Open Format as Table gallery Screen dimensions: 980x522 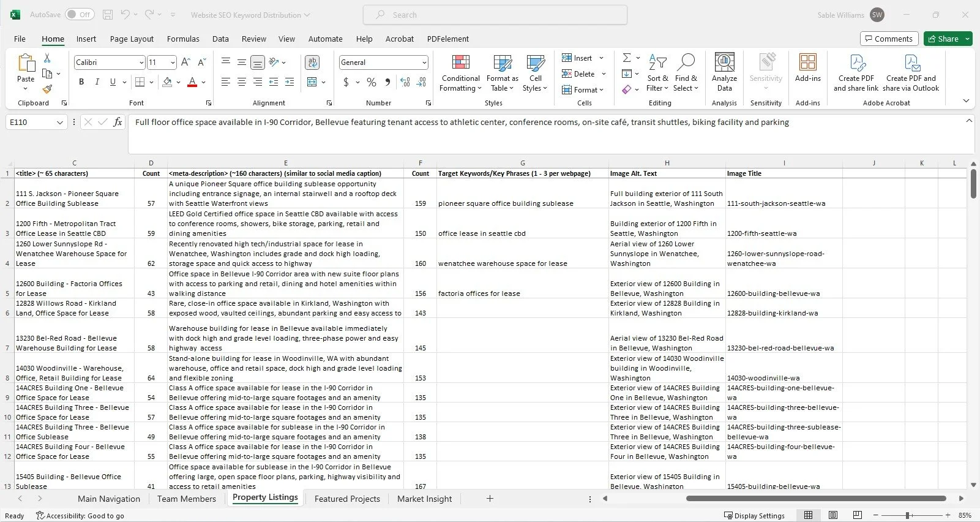(x=503, y=74)
